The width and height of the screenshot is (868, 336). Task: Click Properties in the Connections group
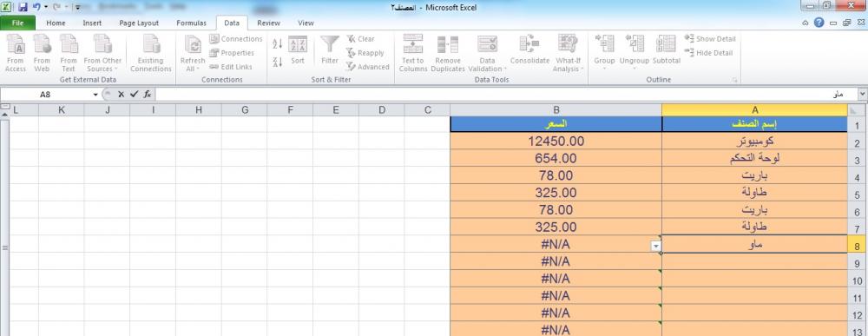pos(232,53)
